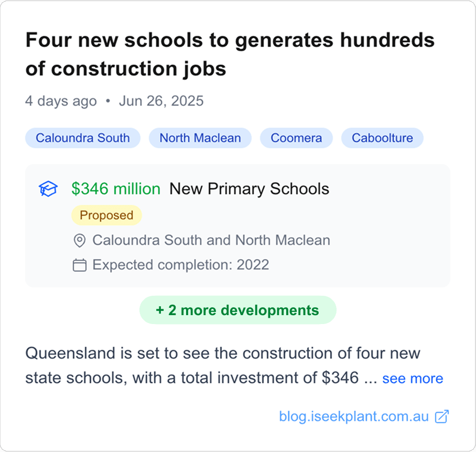Viewport: 476px width, 452px height.
Task: Select the Coomera tag
Action: pos(296,138)
